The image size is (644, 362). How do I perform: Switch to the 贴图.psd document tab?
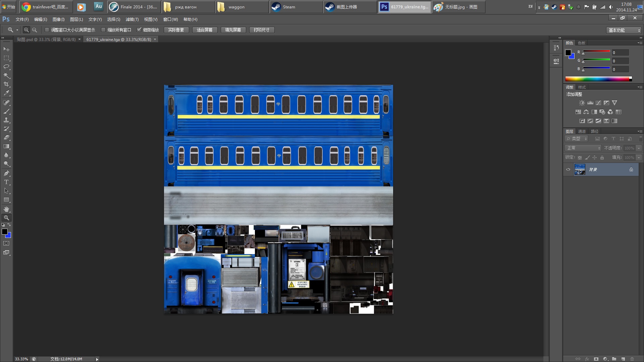click(x=46, y=40)
